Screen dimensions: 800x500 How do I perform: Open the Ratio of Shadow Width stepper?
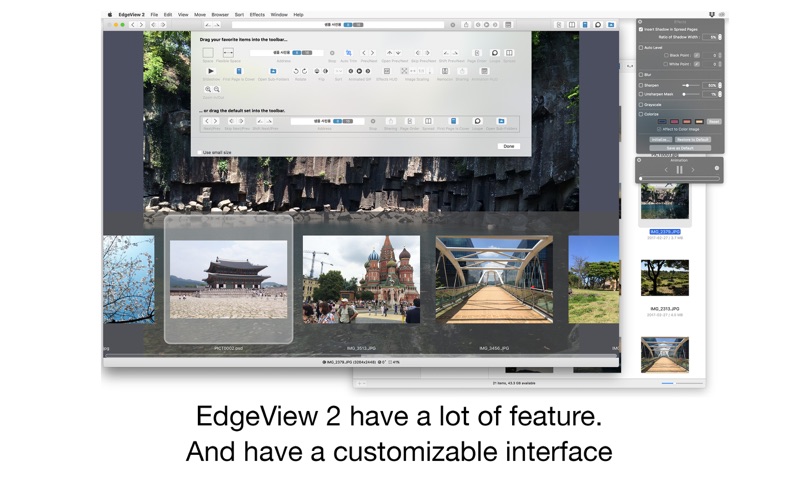[718, 37]
